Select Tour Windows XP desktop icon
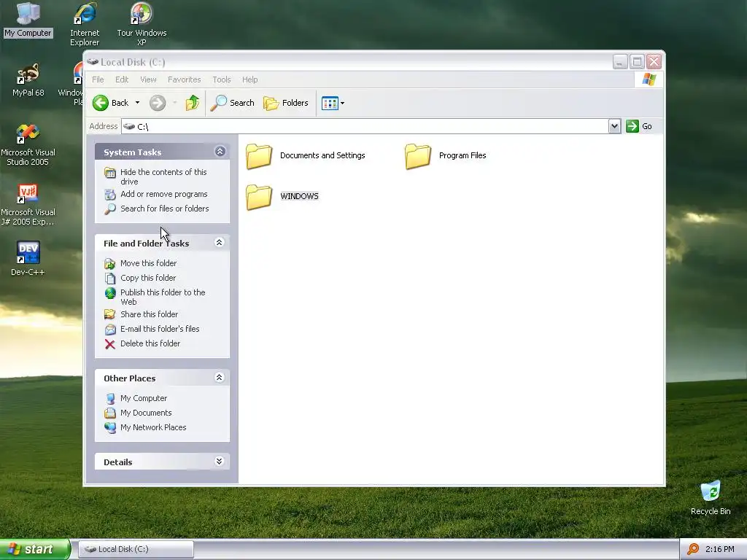This screenshot has height=560, width=747. (x=142, y=24)
